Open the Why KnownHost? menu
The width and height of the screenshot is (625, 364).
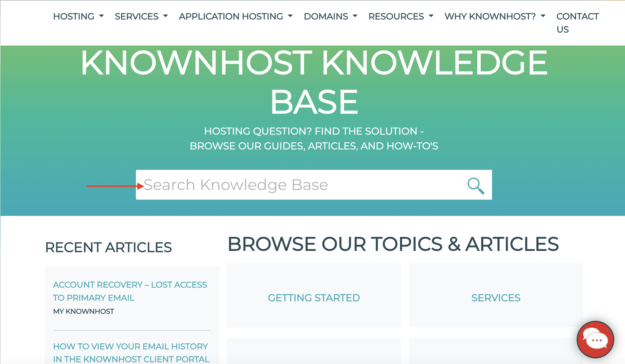495,16
